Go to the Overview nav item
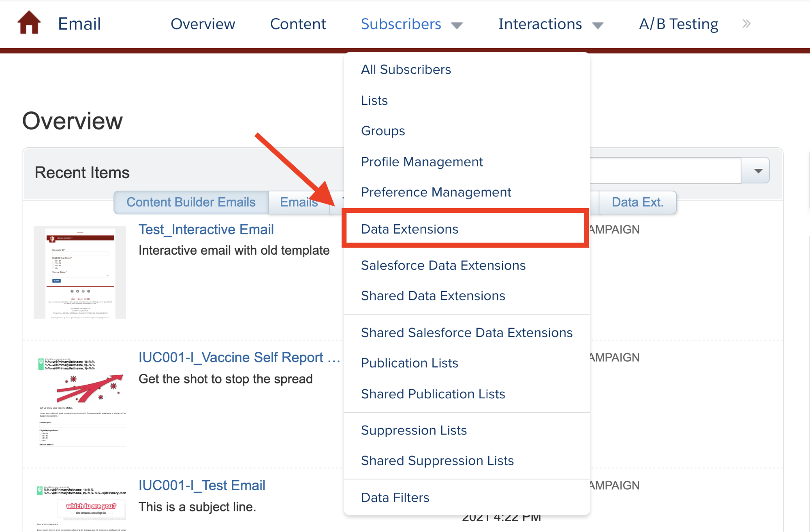This screenshot has height=532, width=810. pos(203,24)
